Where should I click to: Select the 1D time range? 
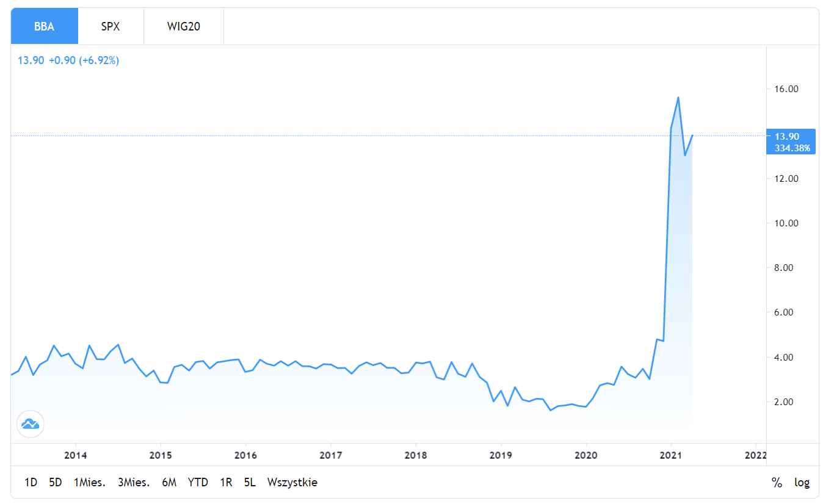point(31,482)
